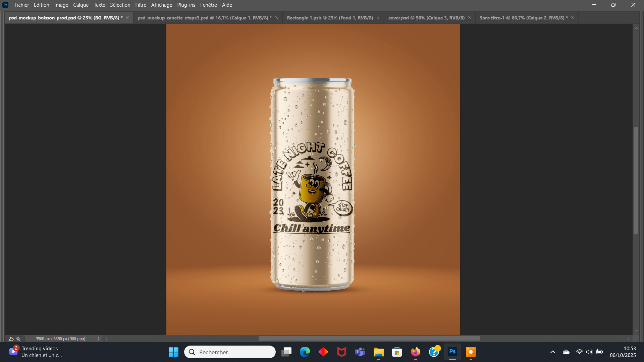Close the Sans titre-1 document tab
This screenshot has width=644, height=362.
(573, 18)
